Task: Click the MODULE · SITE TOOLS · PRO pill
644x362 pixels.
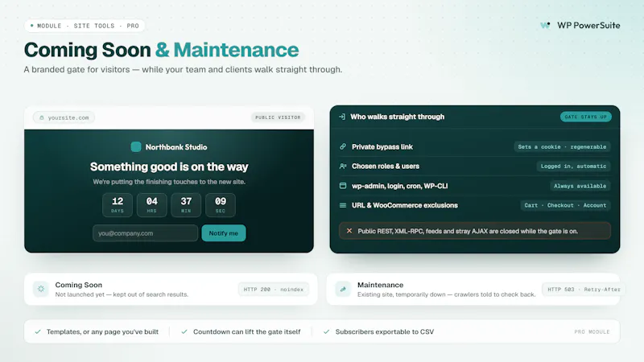Action: point(85,26)
